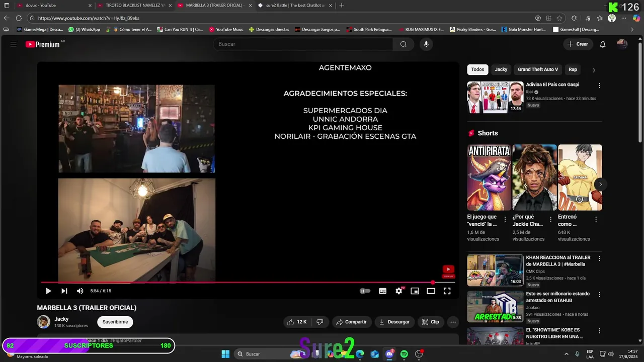Seek on the red video progress bar
The width and height of the screenshot is (644, 362).
coord(248,283)
